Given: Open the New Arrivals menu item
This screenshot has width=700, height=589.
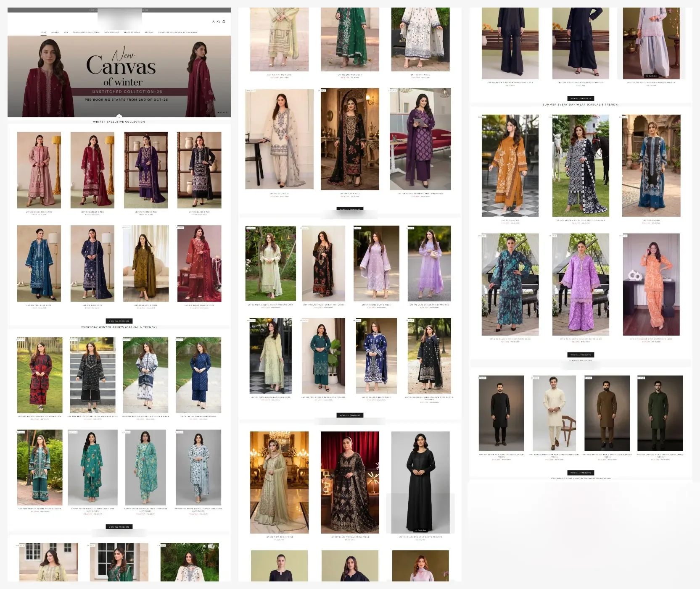Looking at the screenshot, I should (x=112, y=32).
